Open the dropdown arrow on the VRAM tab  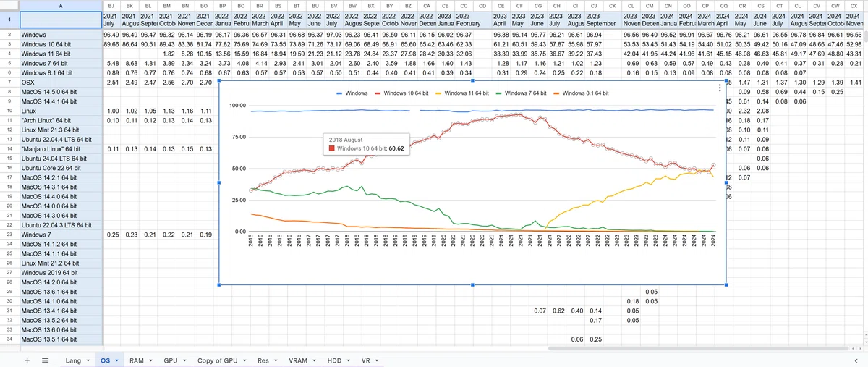click(x=314, y=360)
